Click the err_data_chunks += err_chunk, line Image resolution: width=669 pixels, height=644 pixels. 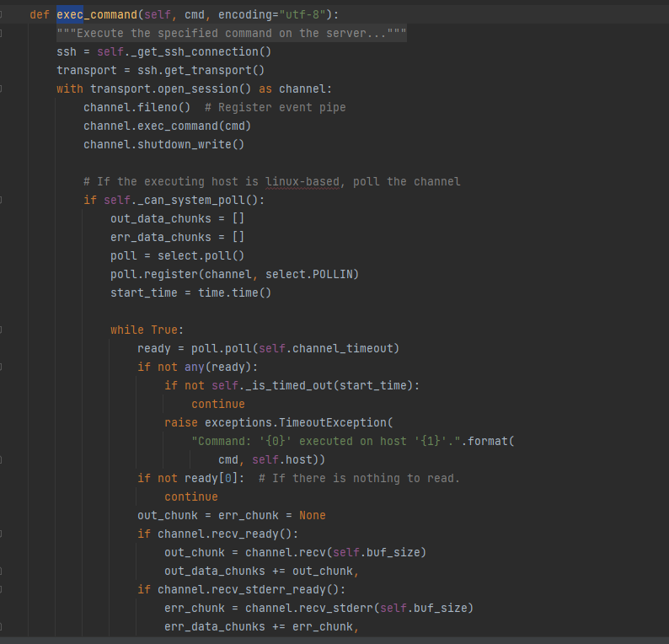[x=261, y=627]
